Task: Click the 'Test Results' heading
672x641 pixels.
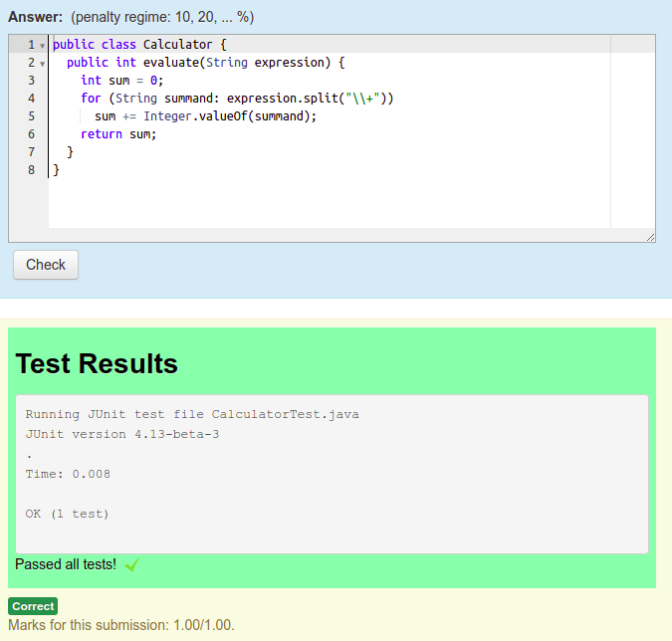Action: point(97,363)
